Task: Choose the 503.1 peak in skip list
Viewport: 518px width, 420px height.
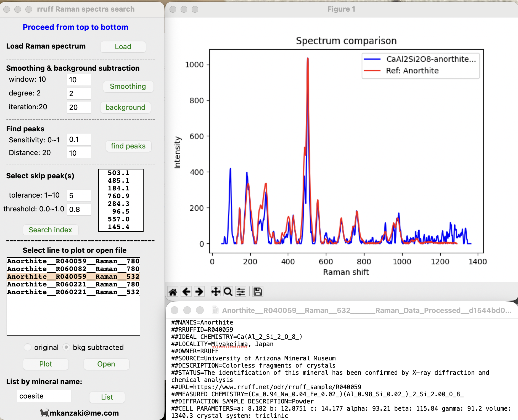Action: pyautogui.click(x=119, y=173)
